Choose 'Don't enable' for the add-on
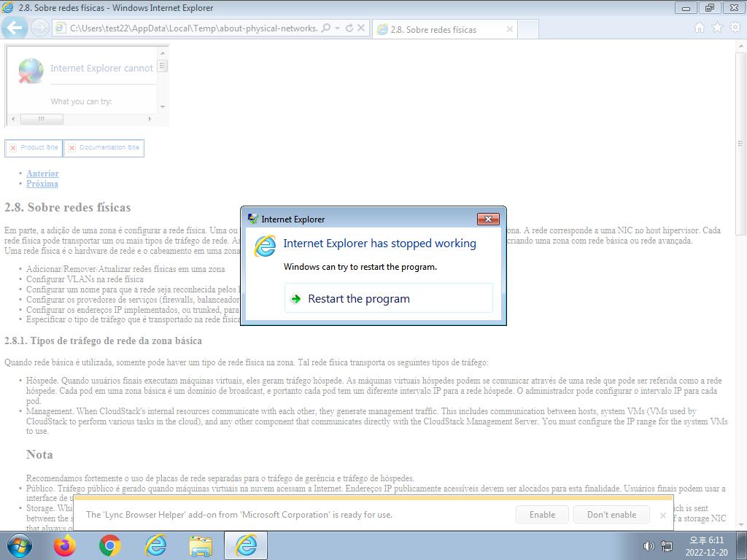This screenshot has width=747, height=560. coord(612,514)
